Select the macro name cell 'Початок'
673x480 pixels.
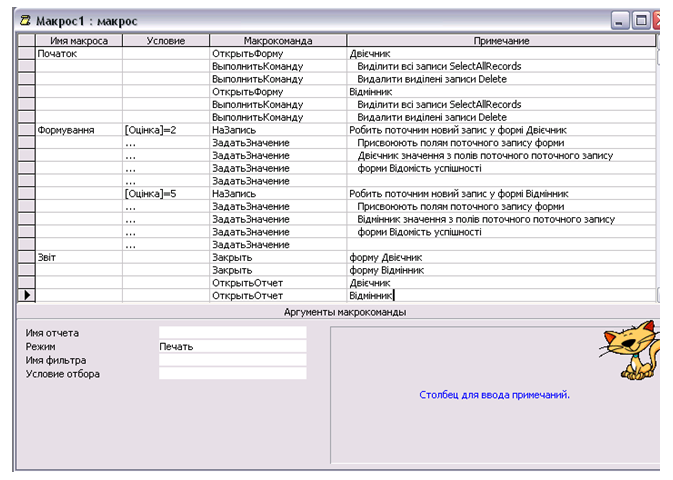point(79,54)
